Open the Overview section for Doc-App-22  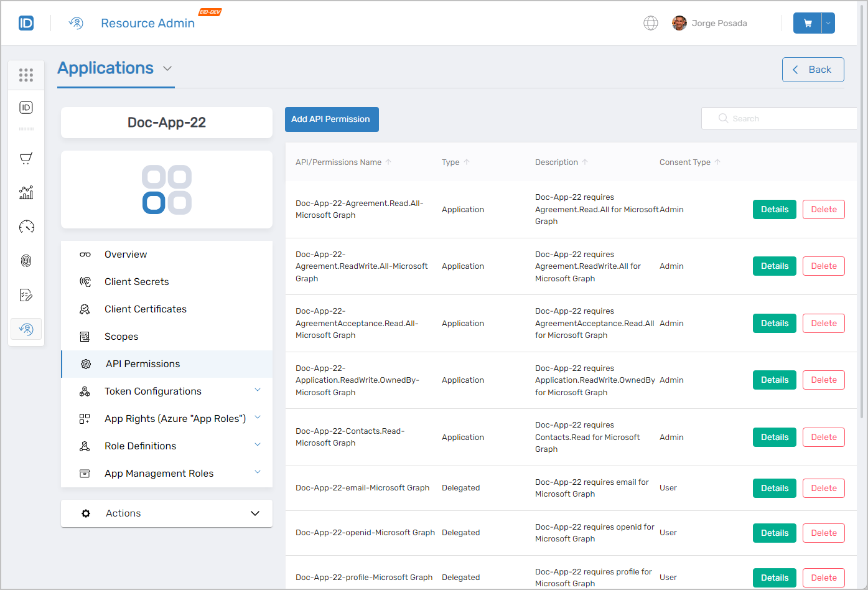click(126, 254)
